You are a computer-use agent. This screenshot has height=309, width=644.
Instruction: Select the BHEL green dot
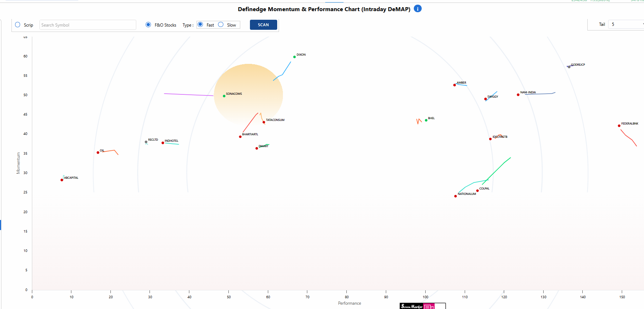click(x=426, y=120)
